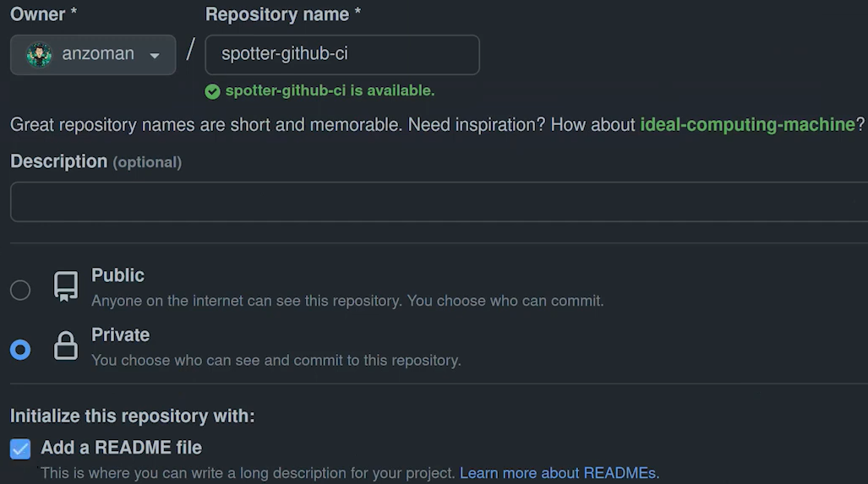Click the anzoman owner avatar
Viewport: 868px width, 484px height.
39,55
